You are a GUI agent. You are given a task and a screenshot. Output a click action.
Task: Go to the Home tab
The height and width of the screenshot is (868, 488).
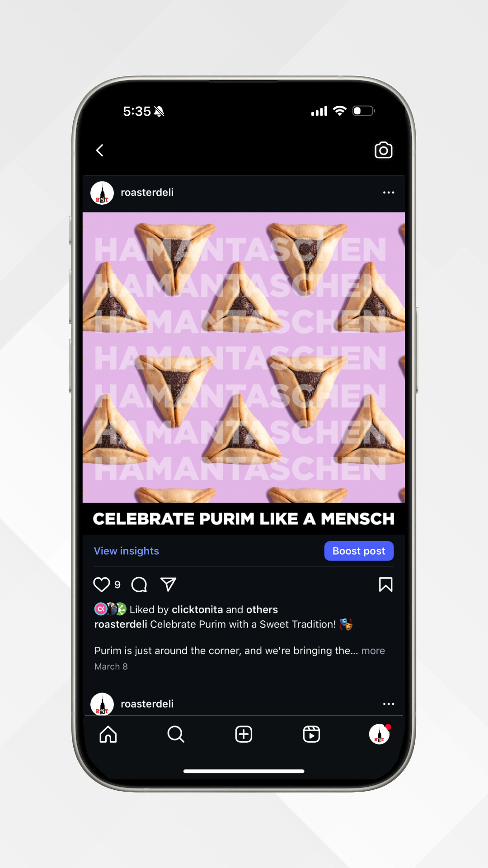tap(108, 734)
